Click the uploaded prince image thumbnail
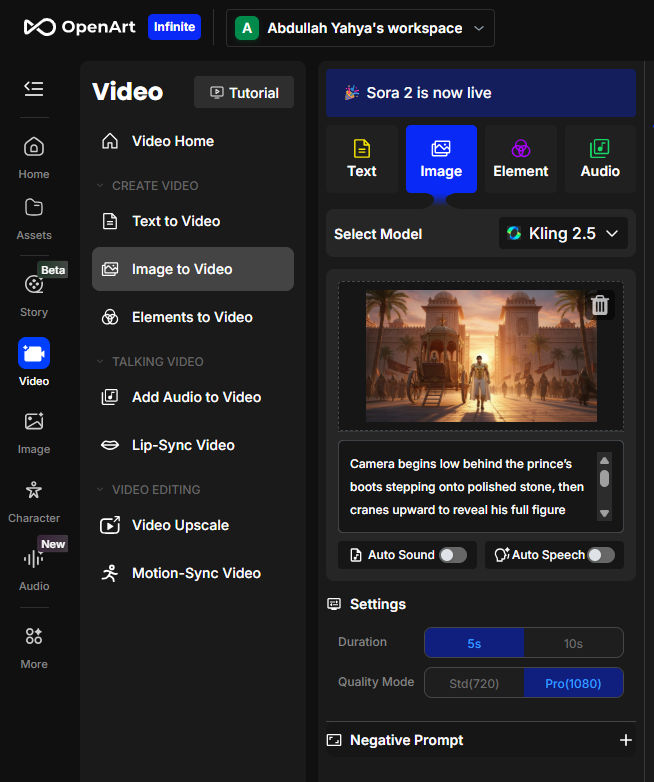The image size is (654, 782). point(481,355)
